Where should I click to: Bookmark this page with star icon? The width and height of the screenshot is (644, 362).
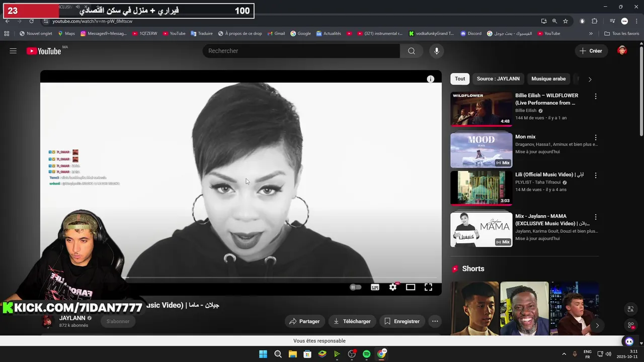tap(566, 21)
